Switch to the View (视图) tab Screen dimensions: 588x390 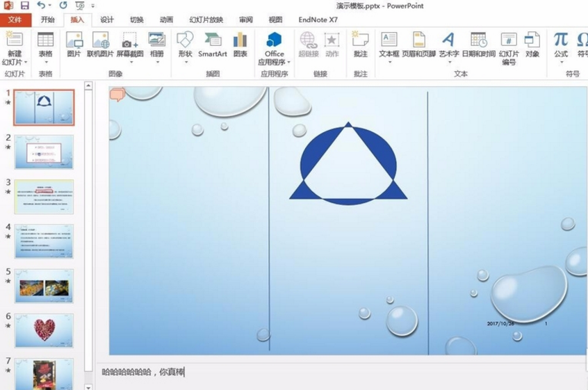pyautogui.click(x=276, y=20)
